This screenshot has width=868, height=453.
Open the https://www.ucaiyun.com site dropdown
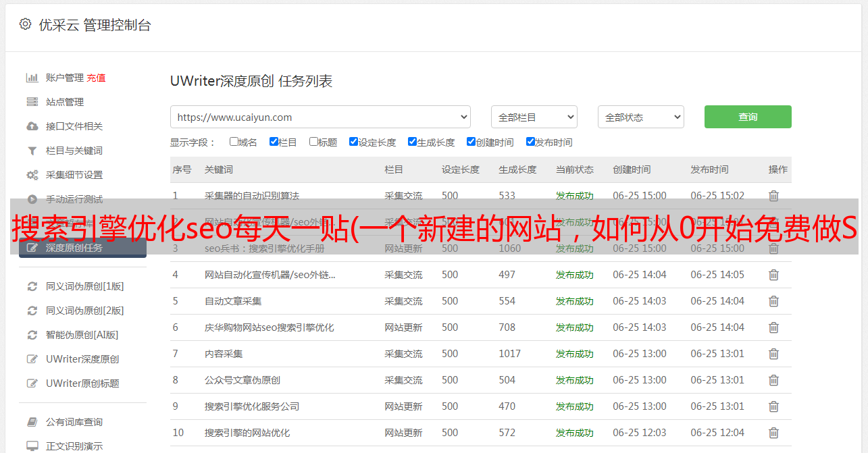click(320, 117)
